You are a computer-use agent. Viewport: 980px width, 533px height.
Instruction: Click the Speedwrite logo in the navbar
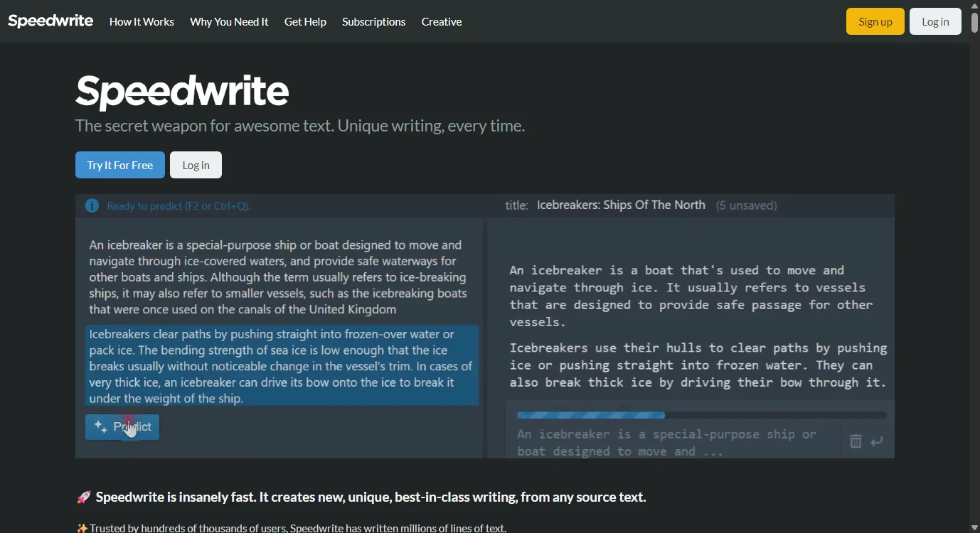point(50,21)
